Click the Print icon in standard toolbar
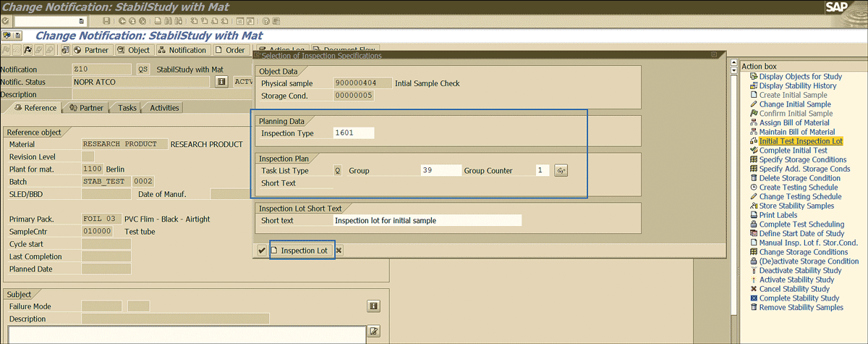Screen dimensions: 868x344 click(157, 21)
